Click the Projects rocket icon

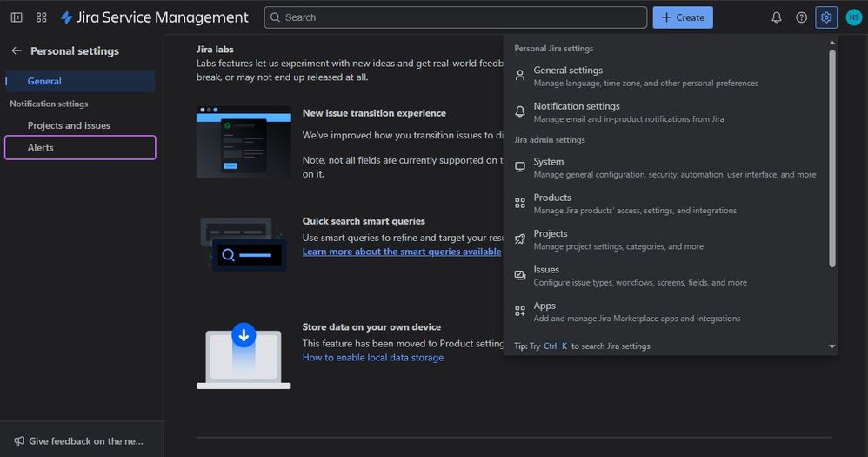(x=520, y=239)
